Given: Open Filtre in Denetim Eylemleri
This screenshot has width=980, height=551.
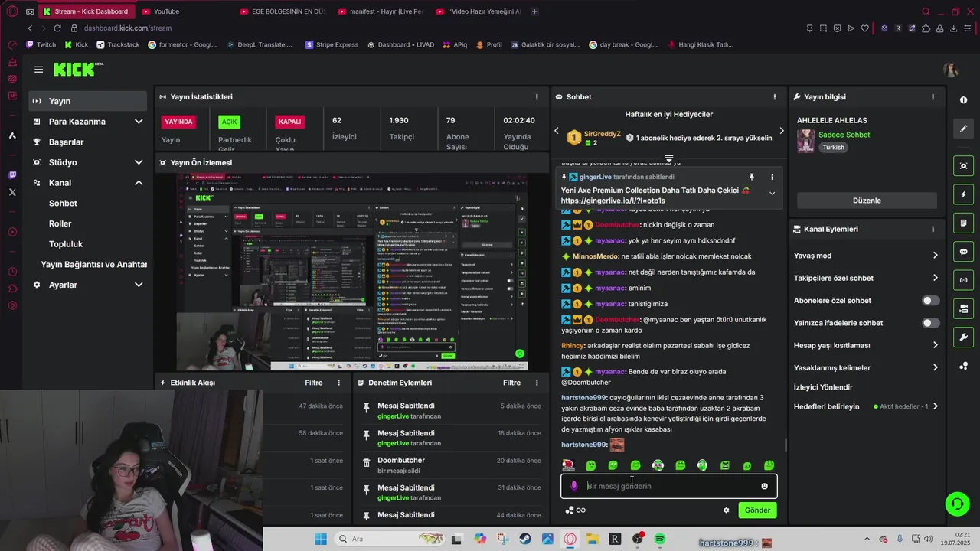Looking at the screenshot, I should pyautogui.click(x=511, y=383).
